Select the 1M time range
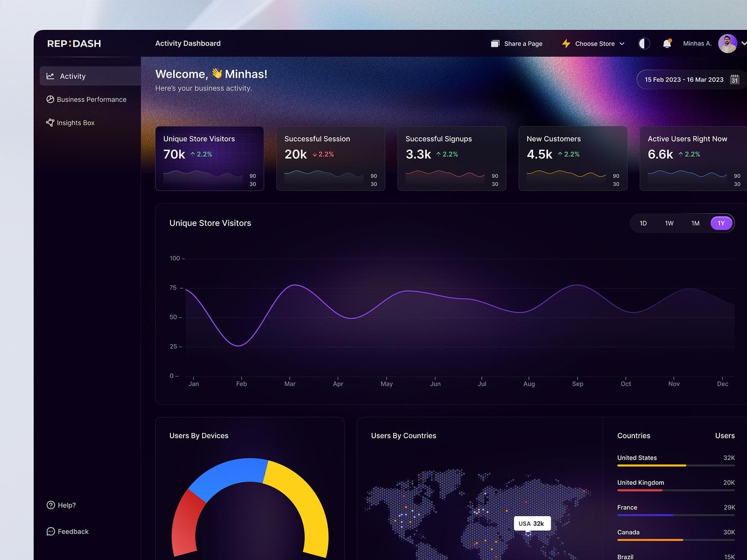Image resolution: width=747 pixels, height=560 pixels. pyautogui.click(x=695, y=223)
